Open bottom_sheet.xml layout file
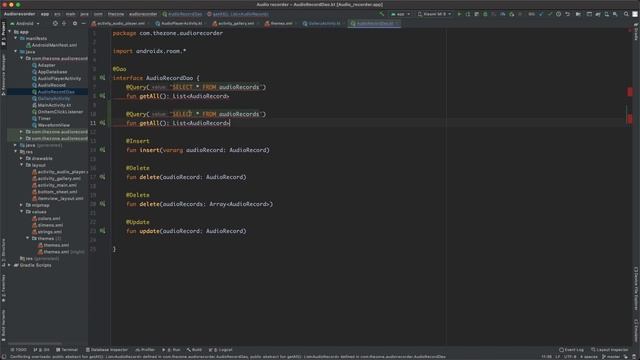640x360 pixels. point(55,192)
